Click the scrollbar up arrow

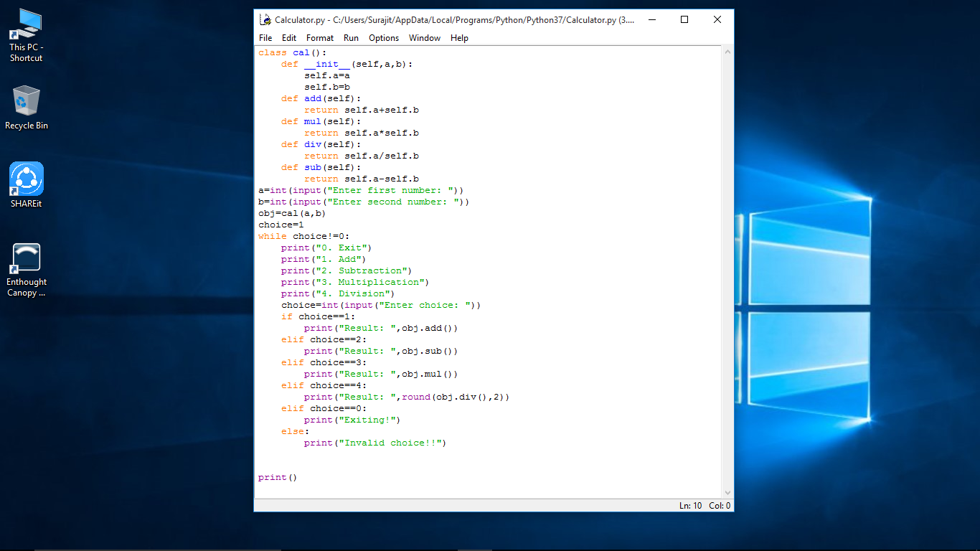pyautogui.click(x=727, y=51)
